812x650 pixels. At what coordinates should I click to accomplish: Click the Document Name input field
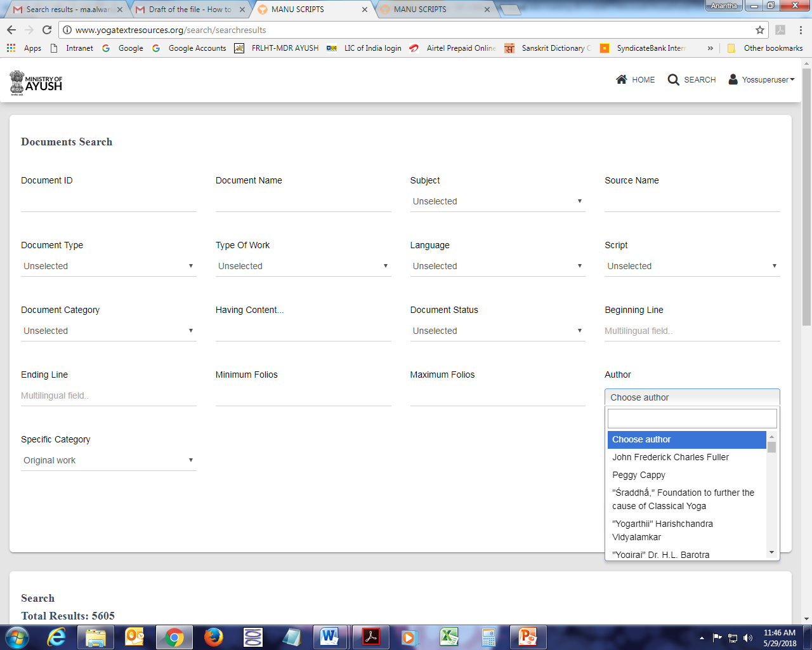tap(303, 202)
